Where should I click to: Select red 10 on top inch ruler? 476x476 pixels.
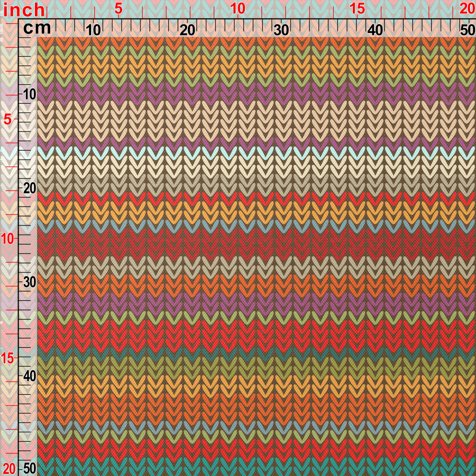[x=238, y=9]
